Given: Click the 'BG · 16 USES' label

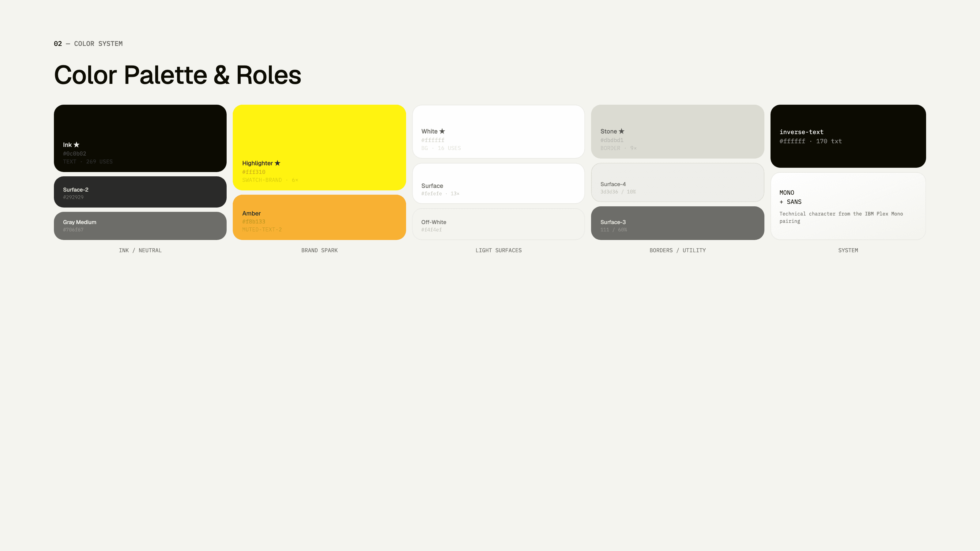Looking at the screenshot, I should point(441,148).
